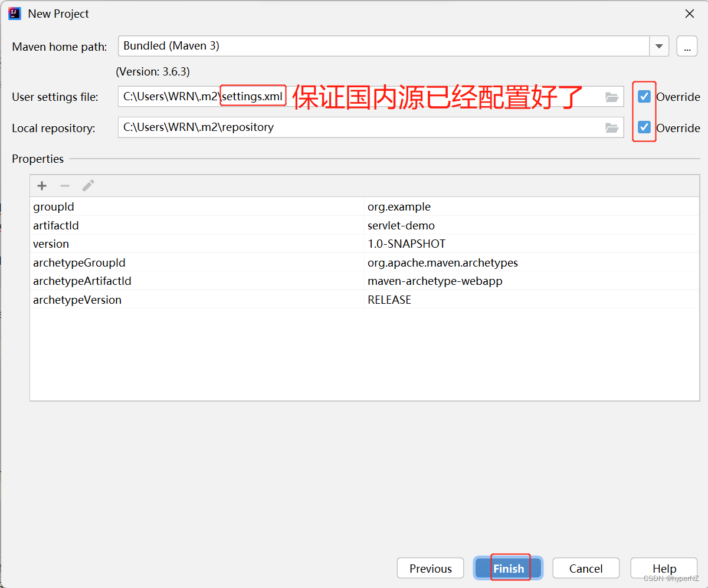Select the archetypeVersion property row
The image size is (708, 588).
pyautogui.click(x=365, y=300)
